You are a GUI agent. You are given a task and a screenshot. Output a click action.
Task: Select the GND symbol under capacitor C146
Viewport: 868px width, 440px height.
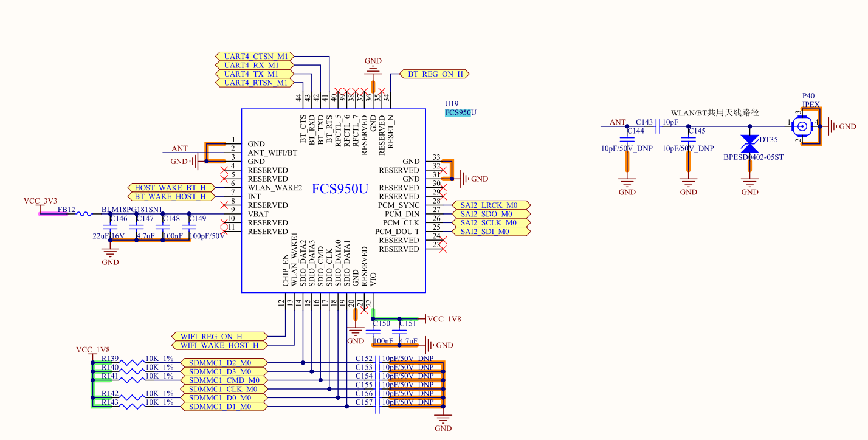(x=110, y=253)
